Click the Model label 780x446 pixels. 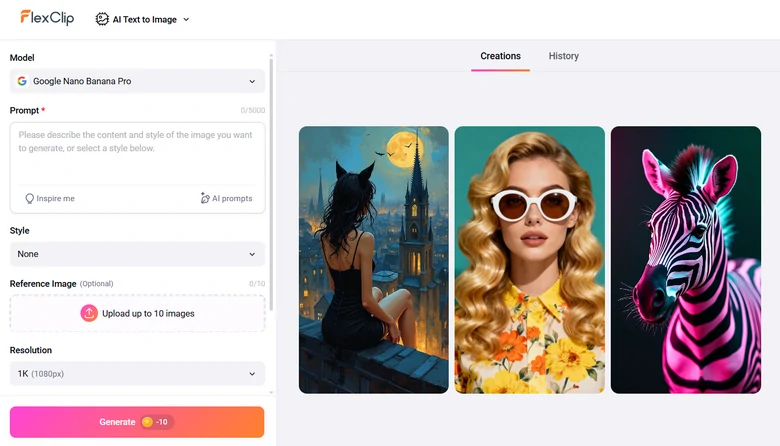click(x=22, y=58)
